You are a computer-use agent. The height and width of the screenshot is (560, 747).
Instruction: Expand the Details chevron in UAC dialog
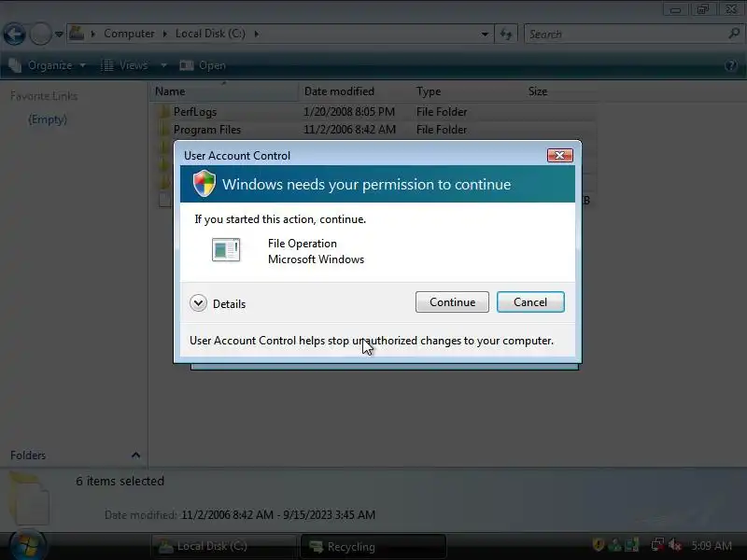pos(198,302)
